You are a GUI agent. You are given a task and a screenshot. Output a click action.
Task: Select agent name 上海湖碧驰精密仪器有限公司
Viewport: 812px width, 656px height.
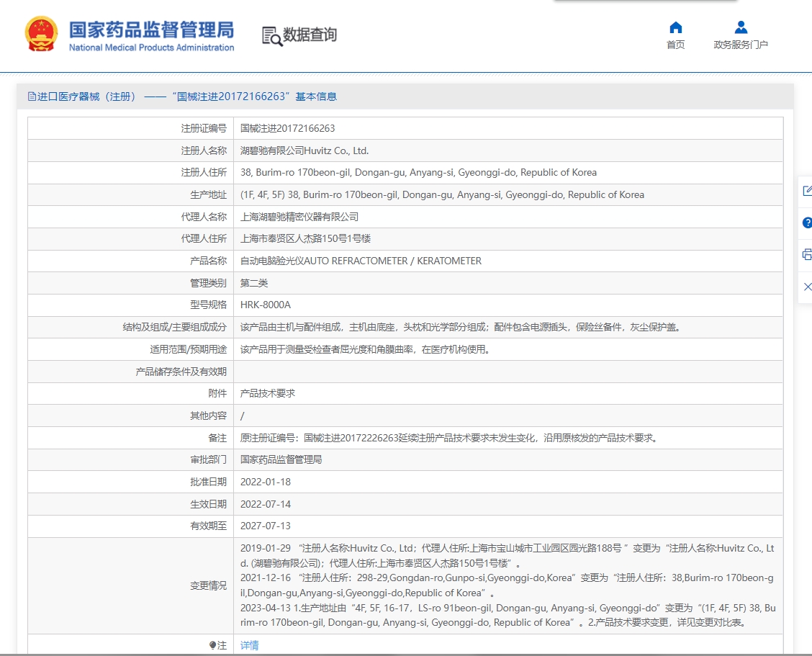point(299,217)
